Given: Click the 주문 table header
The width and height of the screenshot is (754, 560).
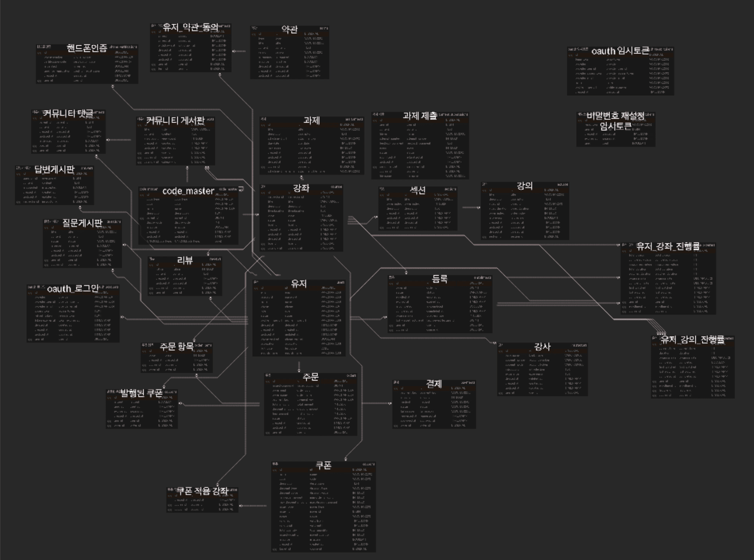Looking at the screenshot, I should click(x=311, y=377).
